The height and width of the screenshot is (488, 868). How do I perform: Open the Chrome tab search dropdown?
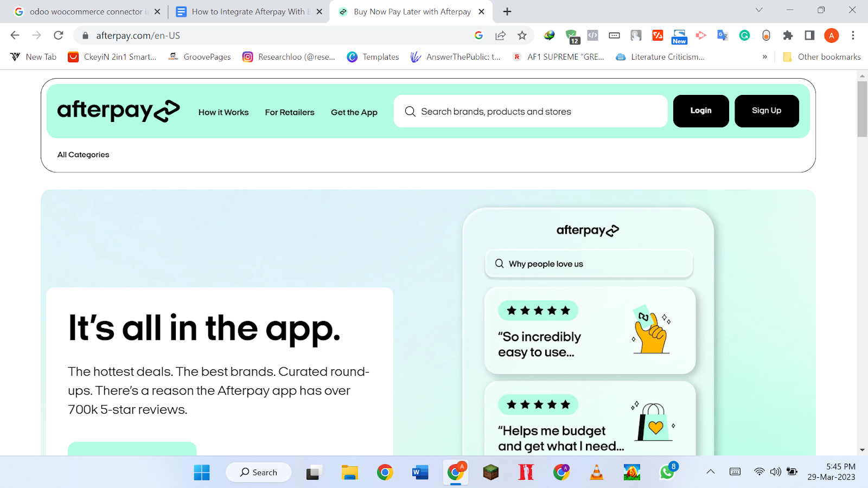[759, 10]
